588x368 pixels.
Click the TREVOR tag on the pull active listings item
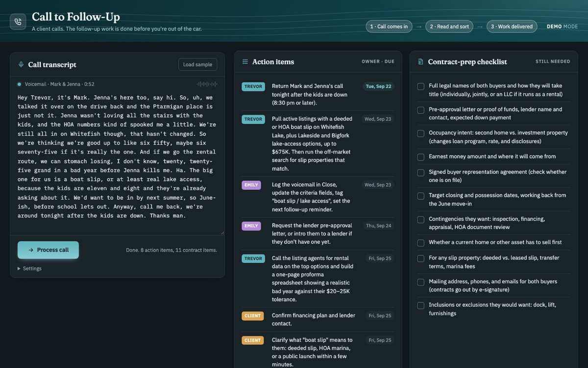point(253,119)
